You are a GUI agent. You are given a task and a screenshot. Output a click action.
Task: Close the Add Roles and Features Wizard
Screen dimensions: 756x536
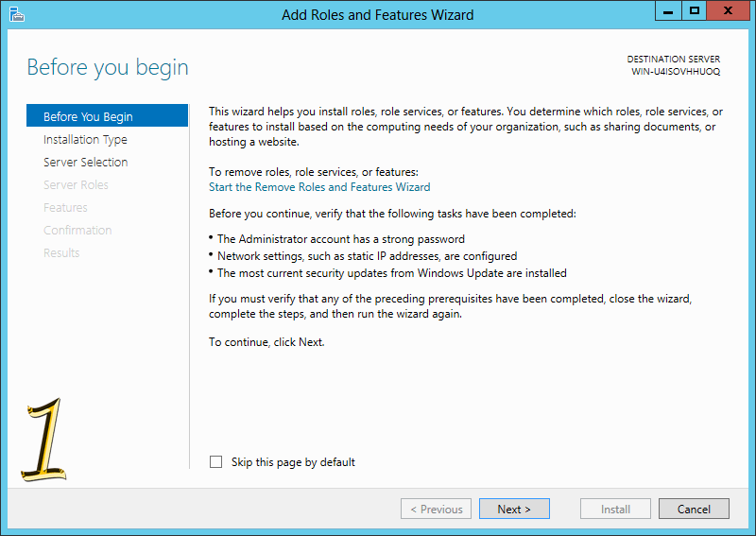pos(729,10)
